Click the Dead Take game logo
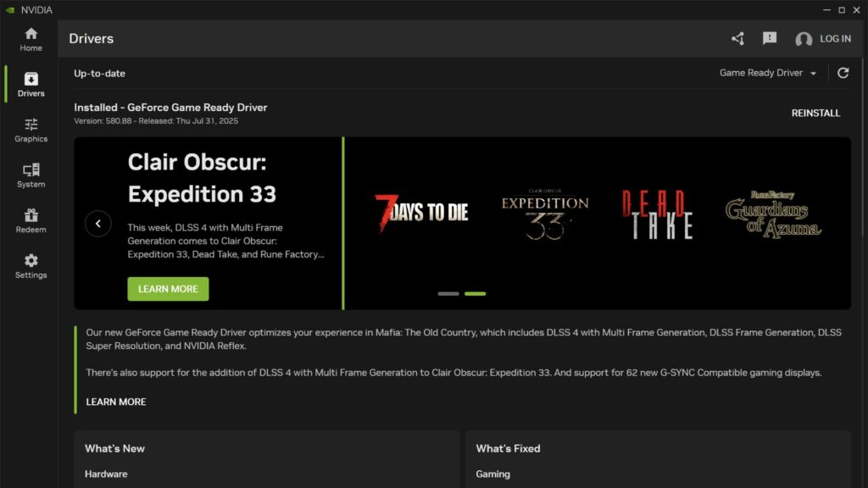Screen dimensions: 868x488 [657, 214]
